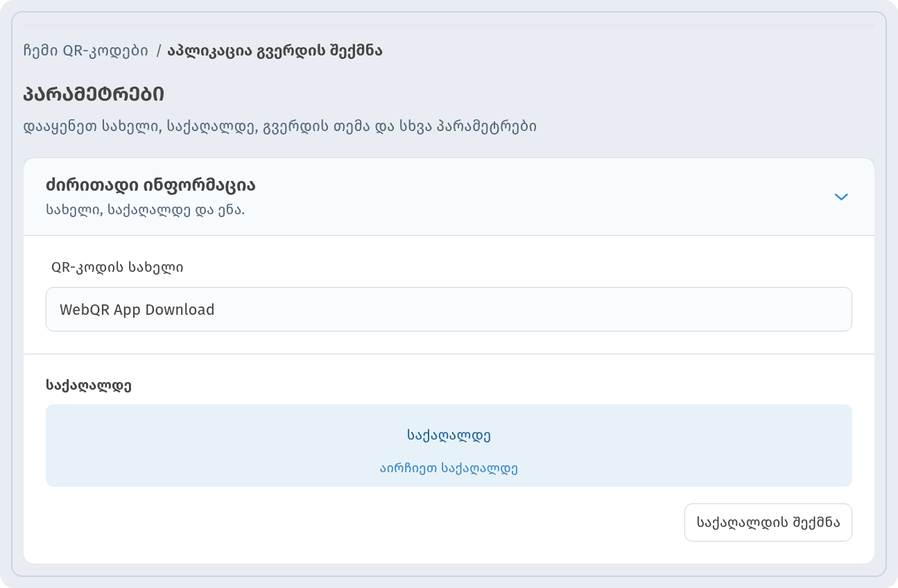Focus the QR-კოდის სახელი input field
The width and height of the screenshot is (898, 588).
tap(449, 309)
